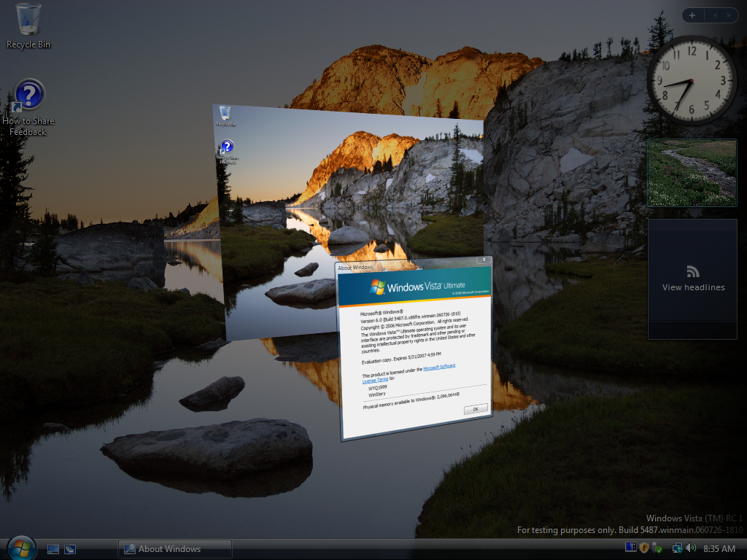Click the sidebar previous page arrow

pyautogui.click(x=715, y=15)
